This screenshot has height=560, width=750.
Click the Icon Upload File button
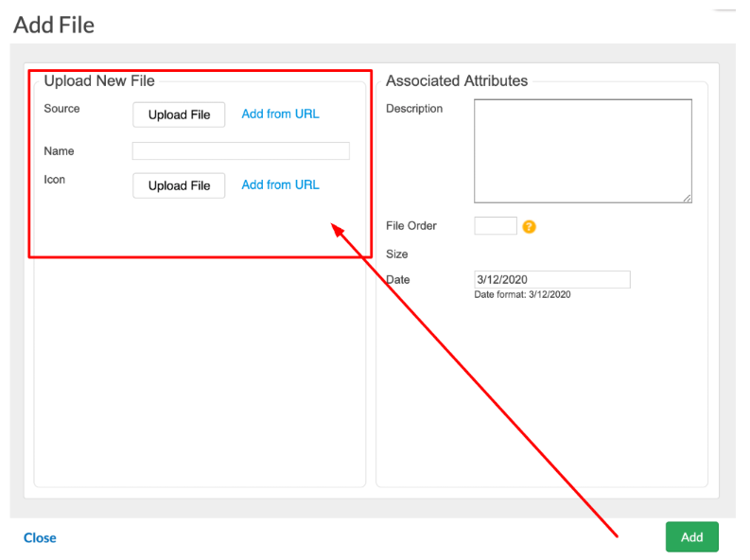click(x=179, y=185)
